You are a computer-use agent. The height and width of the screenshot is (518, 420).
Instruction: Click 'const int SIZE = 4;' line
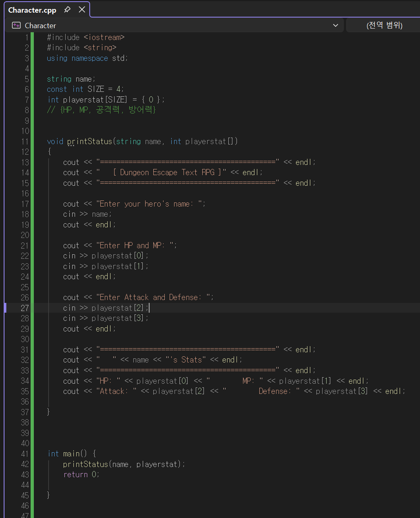(85, 89)
